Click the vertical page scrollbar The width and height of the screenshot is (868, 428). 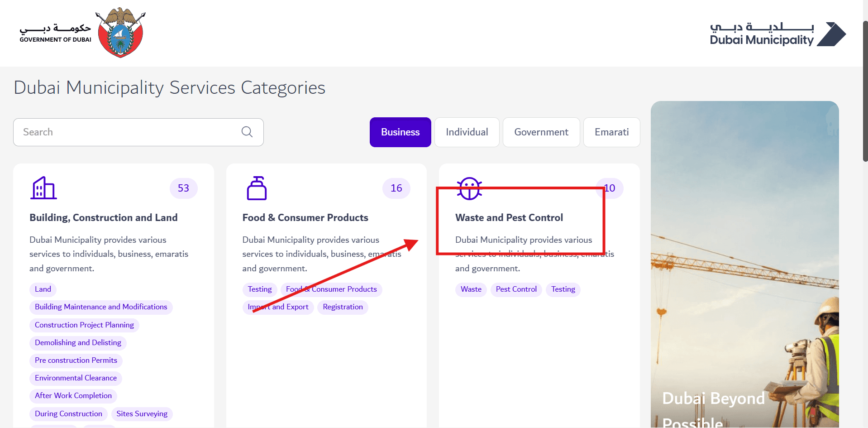865,91
